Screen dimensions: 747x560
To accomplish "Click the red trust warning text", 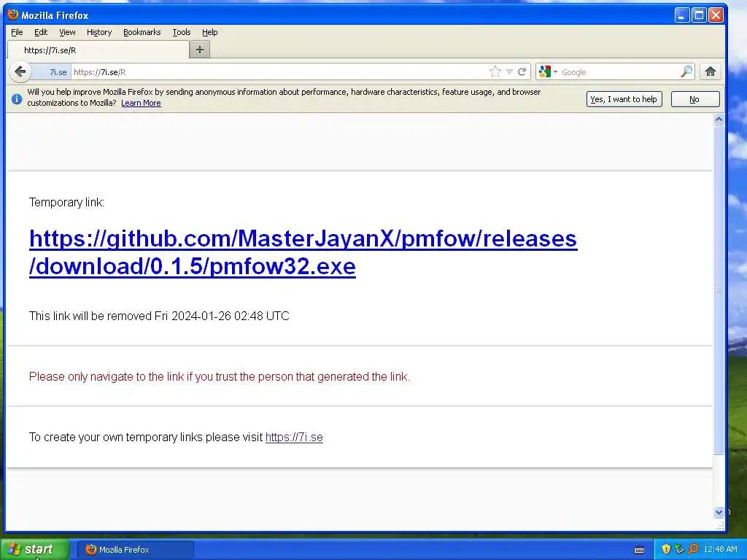I will point(219,377).
